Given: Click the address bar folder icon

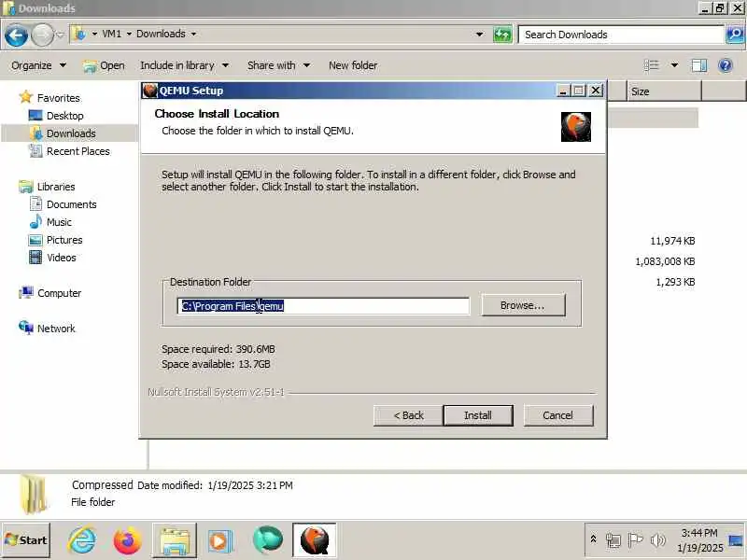Looking at the screenshot, I should click(x=80, y=34).
